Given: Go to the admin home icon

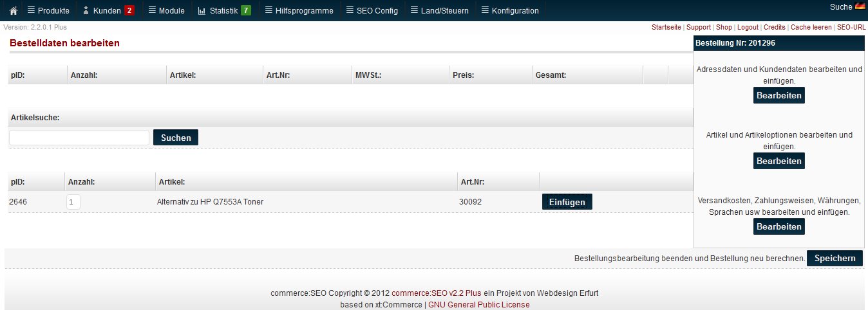Looking at the screenshot, I should (x=13, y=11).
